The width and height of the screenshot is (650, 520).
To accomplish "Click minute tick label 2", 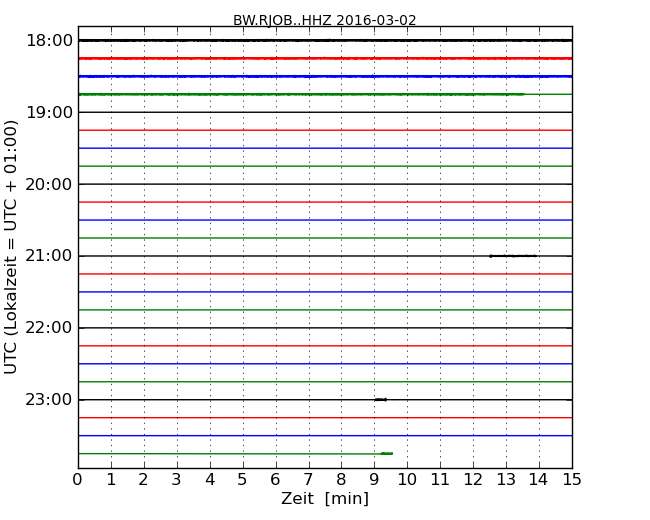I will (x=143, y=480).
